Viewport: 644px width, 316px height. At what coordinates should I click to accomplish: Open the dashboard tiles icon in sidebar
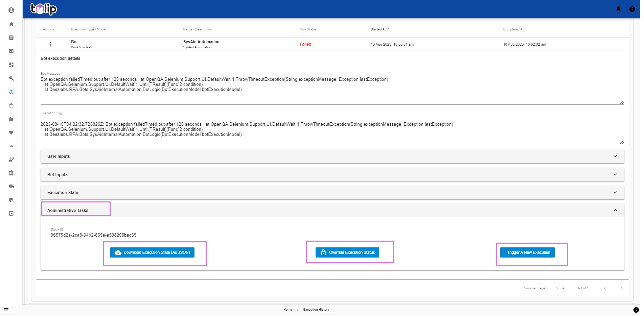11,65
